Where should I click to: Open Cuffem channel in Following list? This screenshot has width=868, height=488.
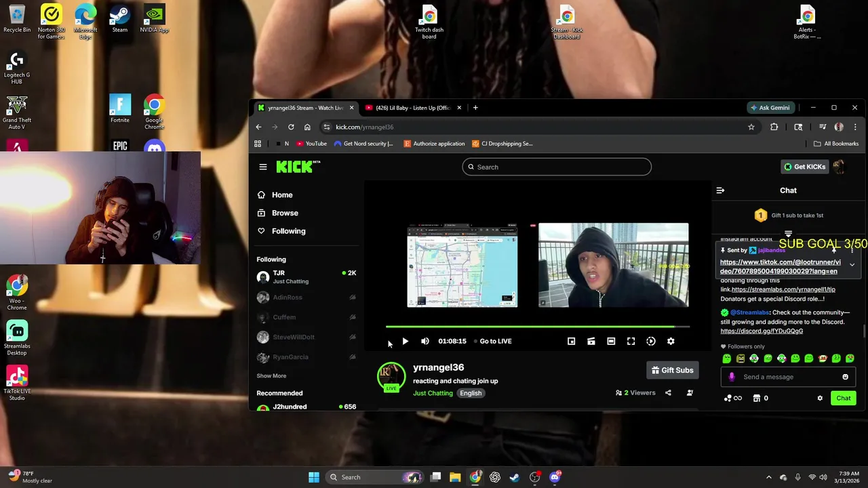[x=307, y=317]
